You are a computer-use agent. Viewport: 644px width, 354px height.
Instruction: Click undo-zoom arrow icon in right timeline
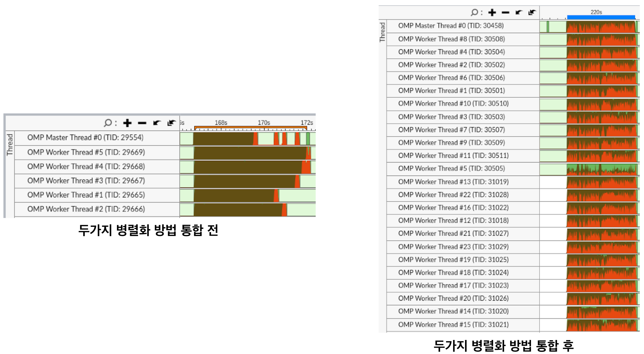pyautogui.click(x=519, y=12)
